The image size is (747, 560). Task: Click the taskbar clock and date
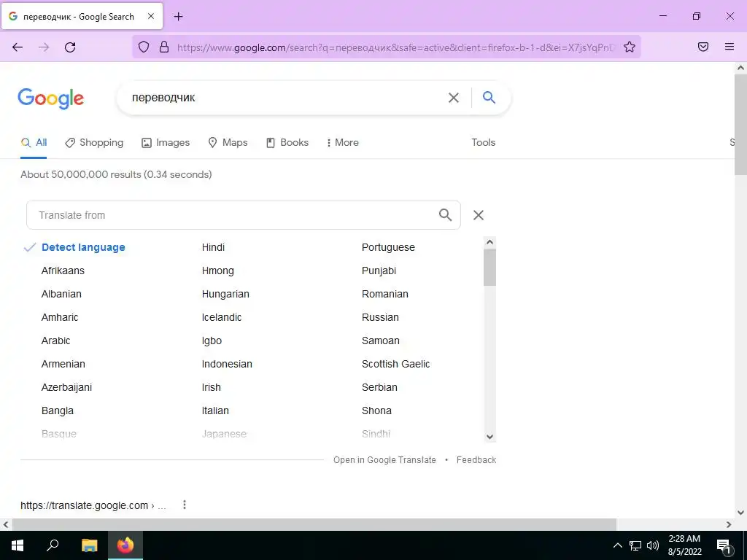[684, 545]
